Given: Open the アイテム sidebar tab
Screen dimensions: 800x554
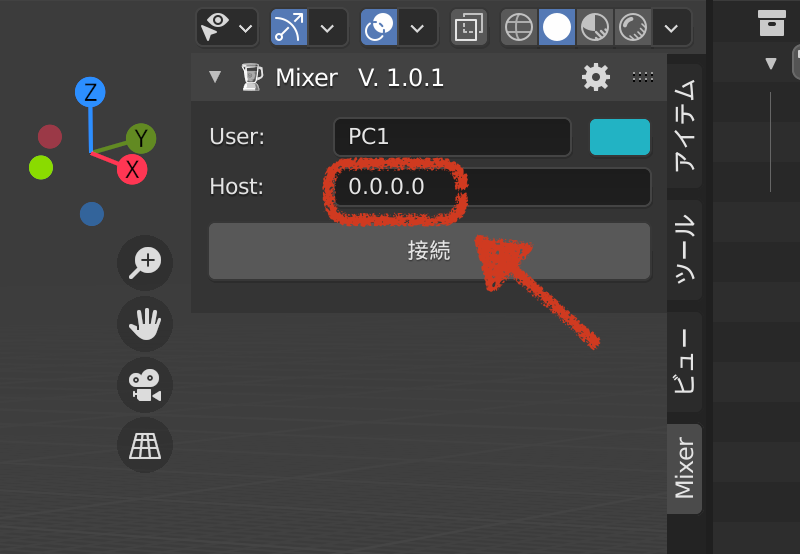Looking at the screenshot, I should click(685, 126).
